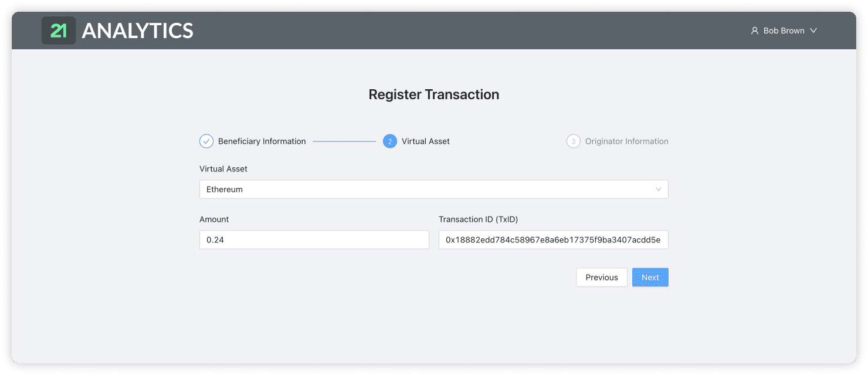The width and height of the screenshot is (868, 375).
Task: Select the Virtual Asset step label
Action: coord(426,141)
